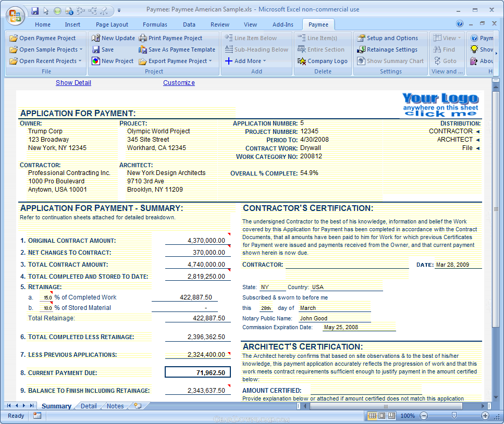Open the Page Layout ribbon tab

pos(112,24)
